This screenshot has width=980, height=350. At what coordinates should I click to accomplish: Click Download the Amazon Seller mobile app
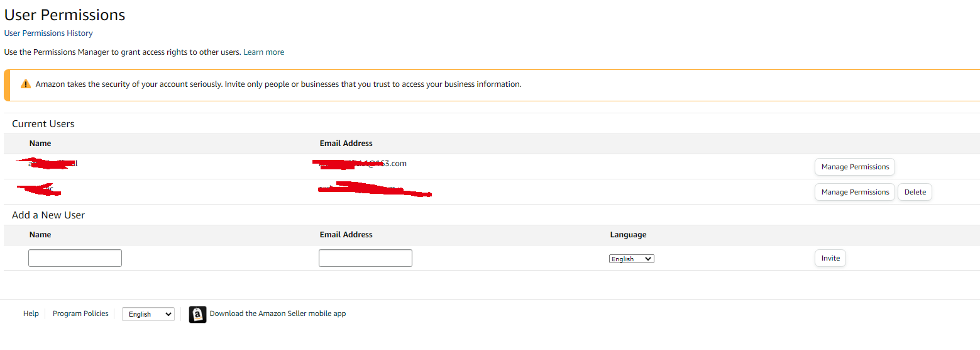click(x=278, y=313)
